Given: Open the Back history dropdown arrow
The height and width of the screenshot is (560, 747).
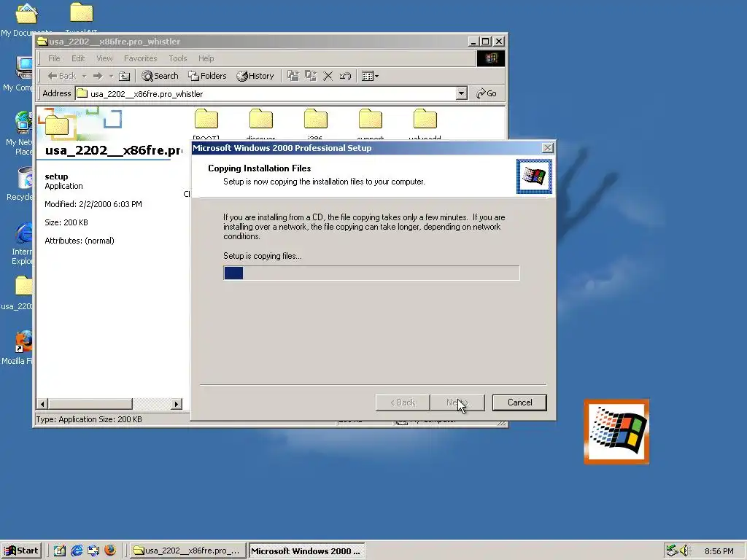Looking at the screenshot, I should click(85, 76).
